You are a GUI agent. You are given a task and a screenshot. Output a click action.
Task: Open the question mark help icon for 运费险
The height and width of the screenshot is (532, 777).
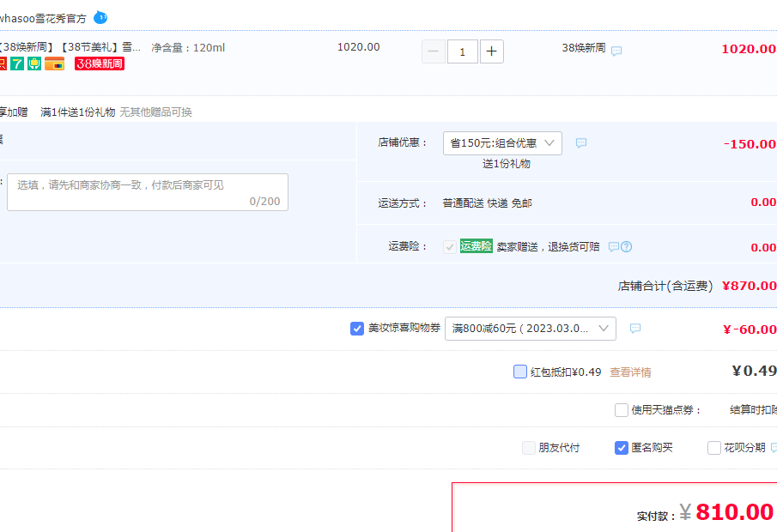click(x=627, y=246)
